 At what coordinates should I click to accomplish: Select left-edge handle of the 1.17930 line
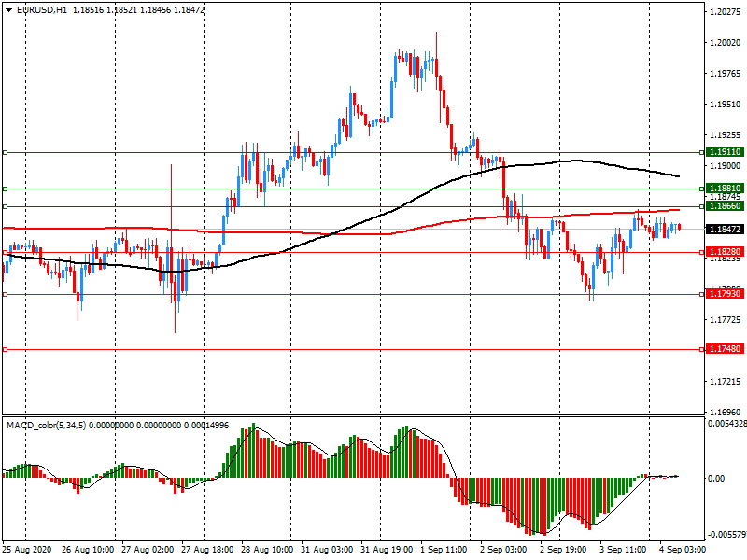point(5,294)
